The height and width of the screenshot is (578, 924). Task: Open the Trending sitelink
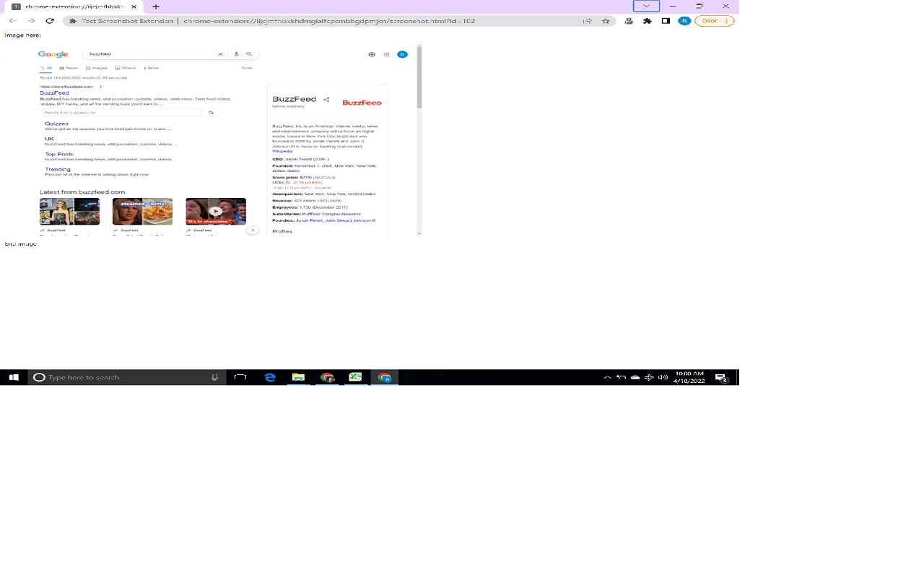click(x=58, y=169)
